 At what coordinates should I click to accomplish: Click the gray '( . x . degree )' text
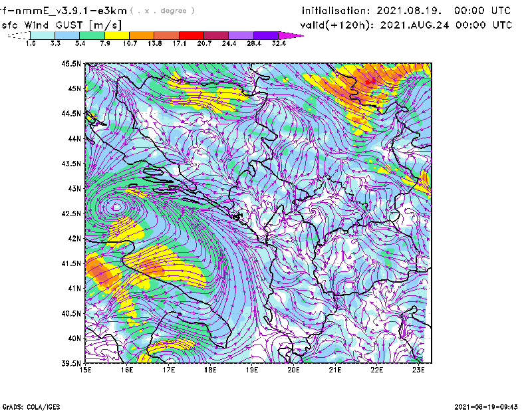click(x=163, y=11)
